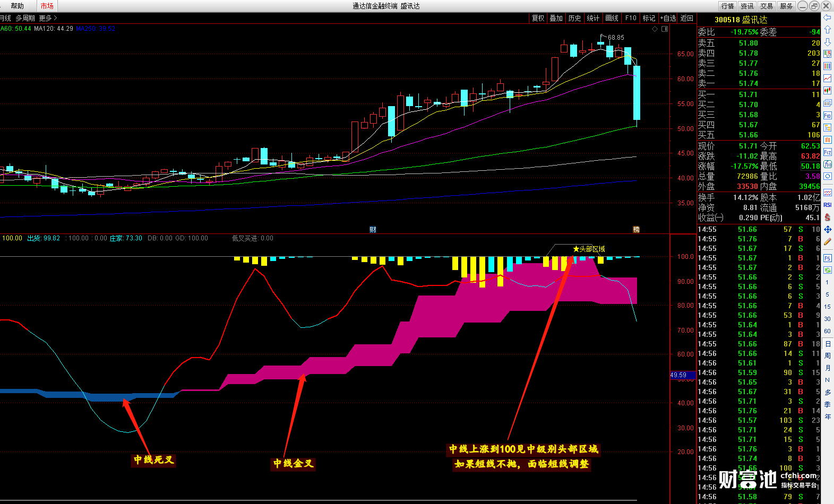Click the down arrow icon in right sidebar
Screen dimensions: 834x504
[x=827, y=42]
